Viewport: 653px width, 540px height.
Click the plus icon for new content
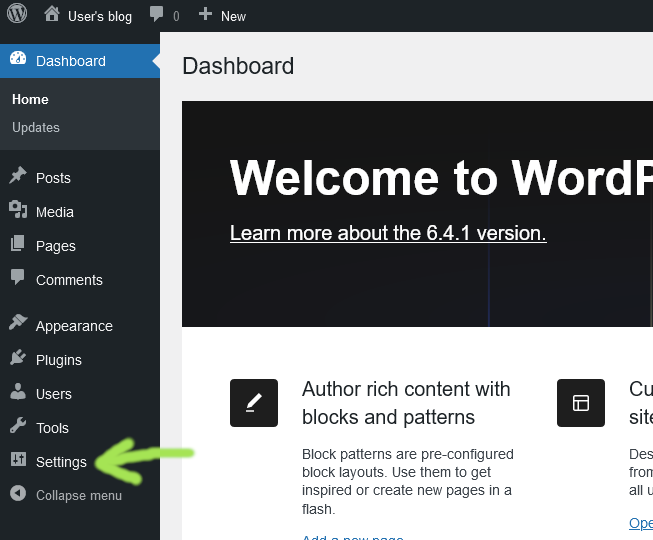click(205, 14)
